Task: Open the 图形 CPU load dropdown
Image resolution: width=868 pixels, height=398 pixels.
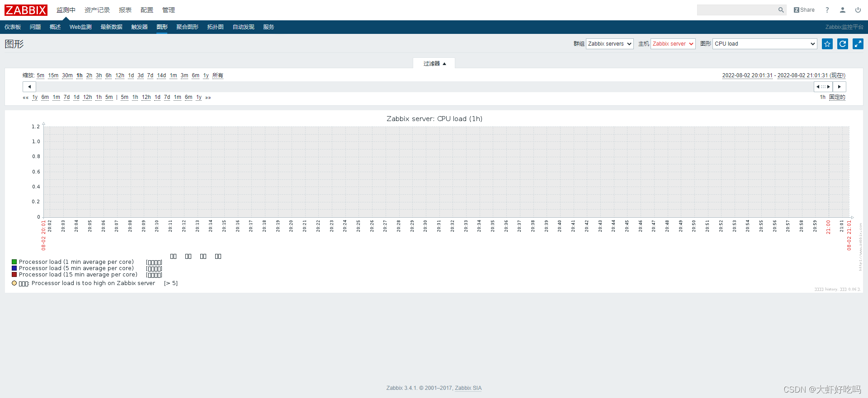Action: click(765, 44)
